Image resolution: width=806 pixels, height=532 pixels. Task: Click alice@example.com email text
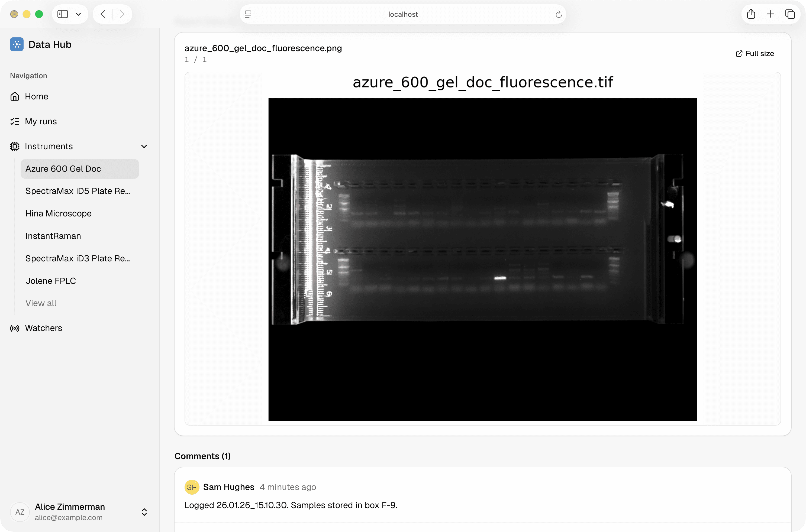click(x=69, y=517)
